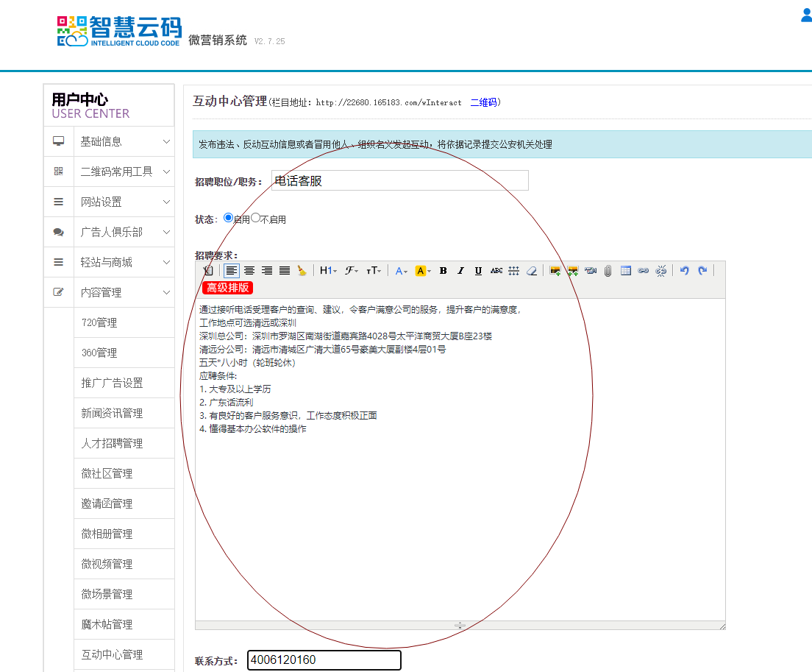The width and height of the screenshot is (812, 672).
Task: Go to 互动中心管理 in the sidebar
Action: click(112, 654)
